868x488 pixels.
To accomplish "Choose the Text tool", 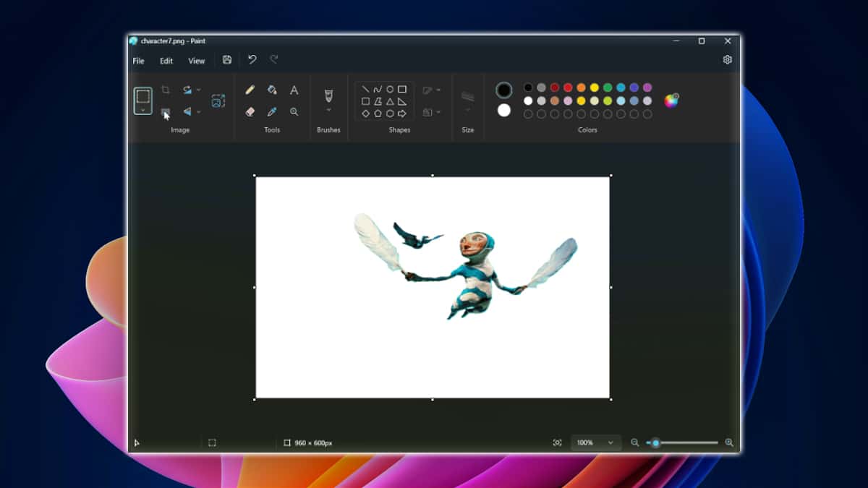I will click(x=294, y=90).
